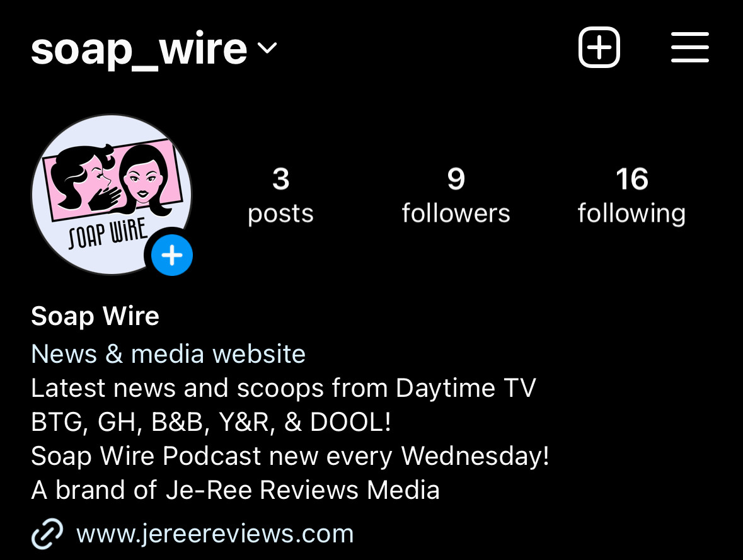Open the News & media website category
743x560 pixels.
click(x=168, y=354)
